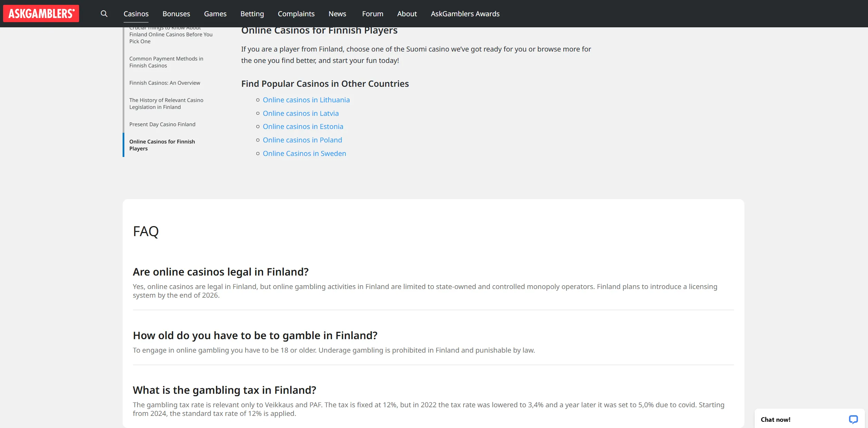Open the search magnifier icon

point(104,13)
